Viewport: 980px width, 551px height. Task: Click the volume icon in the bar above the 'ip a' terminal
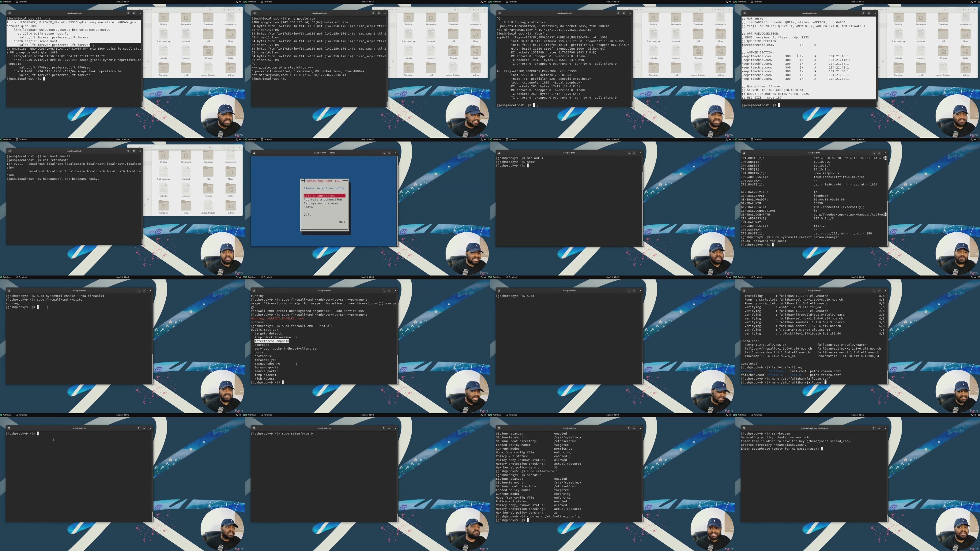point(240,2)
